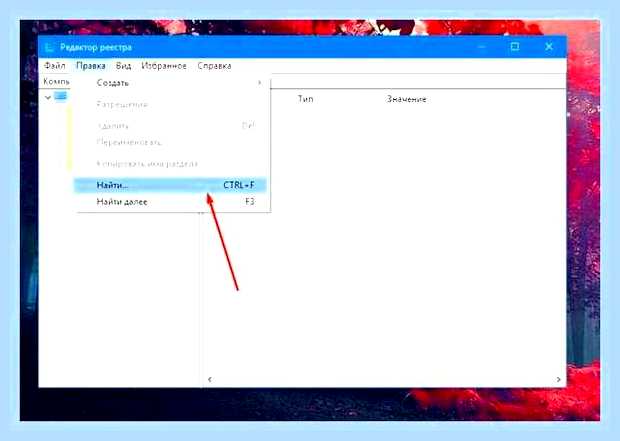Open the Файл menu
The image size is (620, 441).
pos(55,66)
